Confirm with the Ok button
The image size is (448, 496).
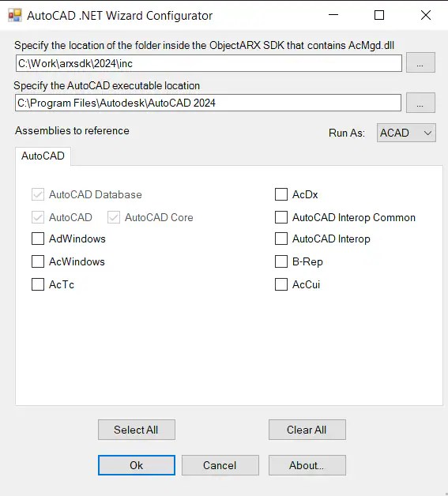click(137, 465)
